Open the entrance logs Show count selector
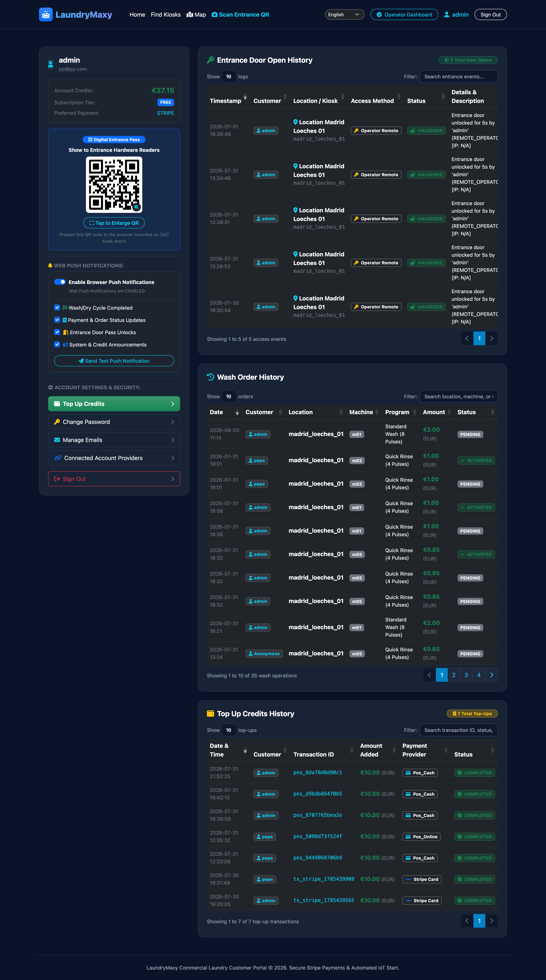The width and height of the screenshot is (546, 980). point(229,77)
